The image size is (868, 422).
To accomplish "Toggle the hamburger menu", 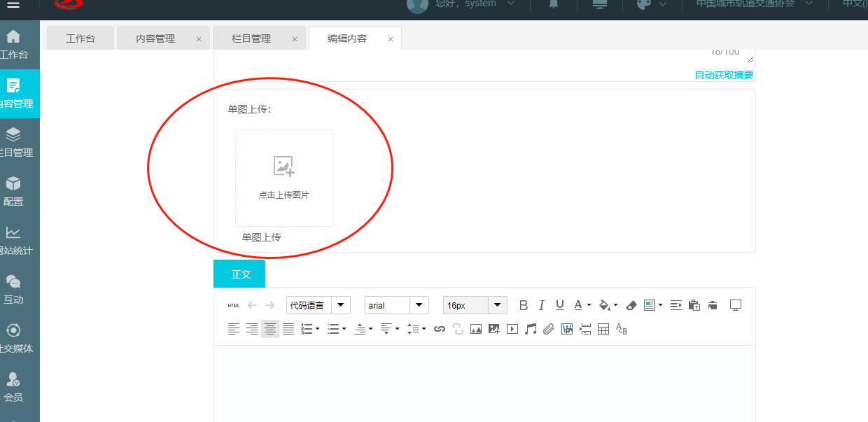I will coord(13,4).
